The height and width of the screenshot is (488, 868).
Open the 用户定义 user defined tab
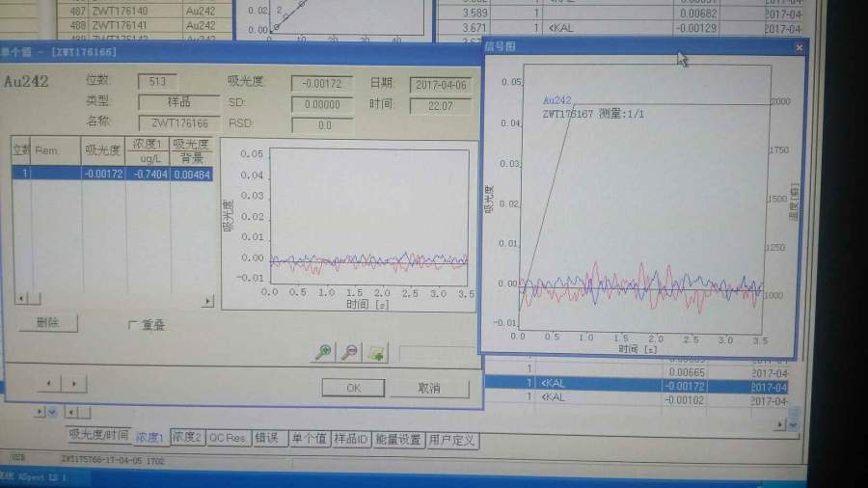[452, 441]
